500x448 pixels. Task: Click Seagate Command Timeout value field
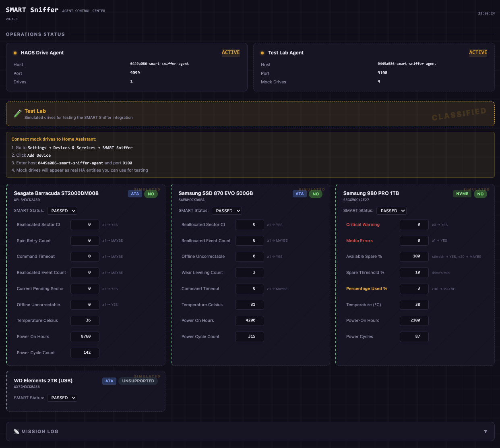pos(85,256)
